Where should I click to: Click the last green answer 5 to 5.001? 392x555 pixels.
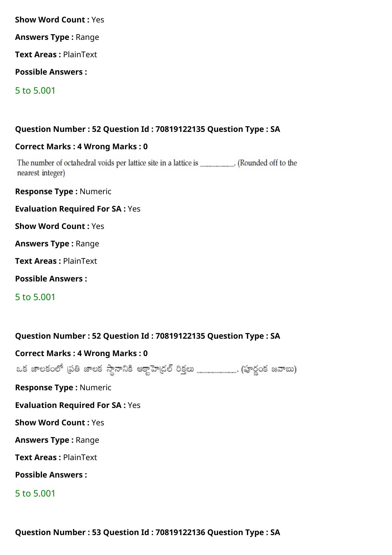point(35,493)
